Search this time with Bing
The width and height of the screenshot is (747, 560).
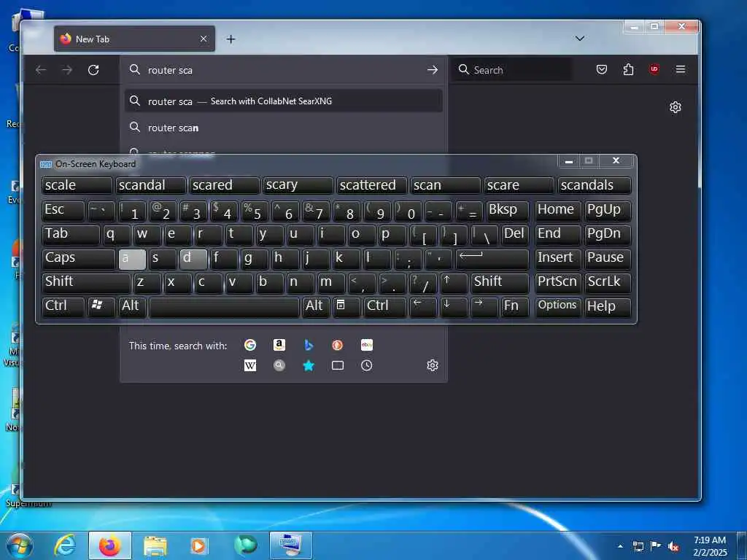[x=309, y=345]
